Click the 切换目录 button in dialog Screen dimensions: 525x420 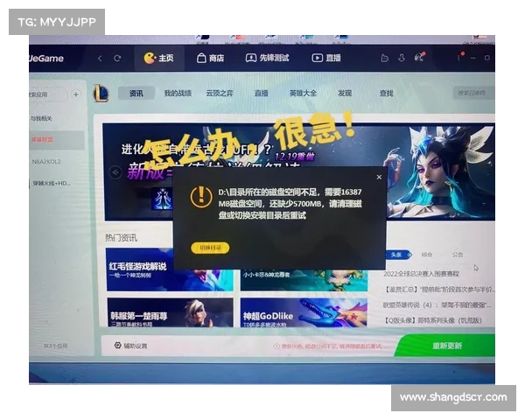click(x=210, y=248)
